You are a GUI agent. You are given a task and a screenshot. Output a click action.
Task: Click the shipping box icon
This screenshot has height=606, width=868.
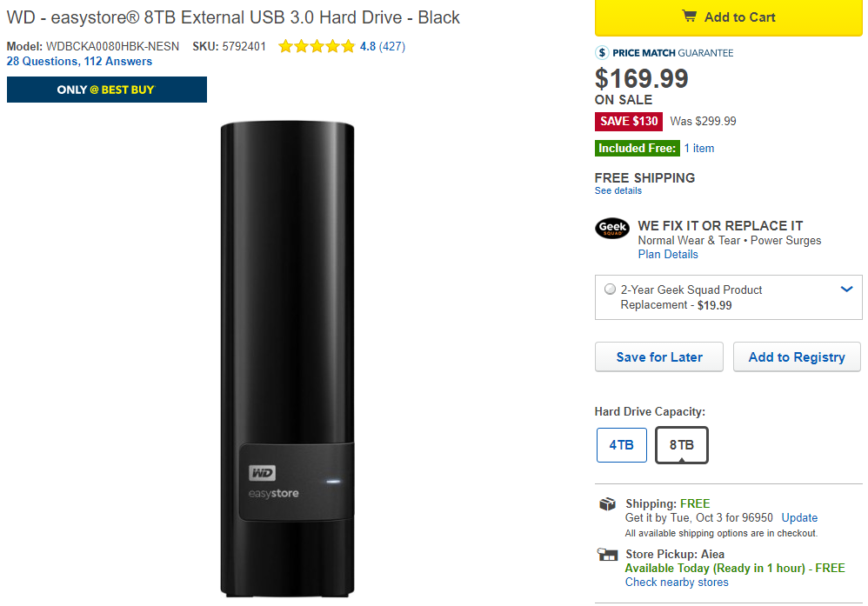coord(607,504)
